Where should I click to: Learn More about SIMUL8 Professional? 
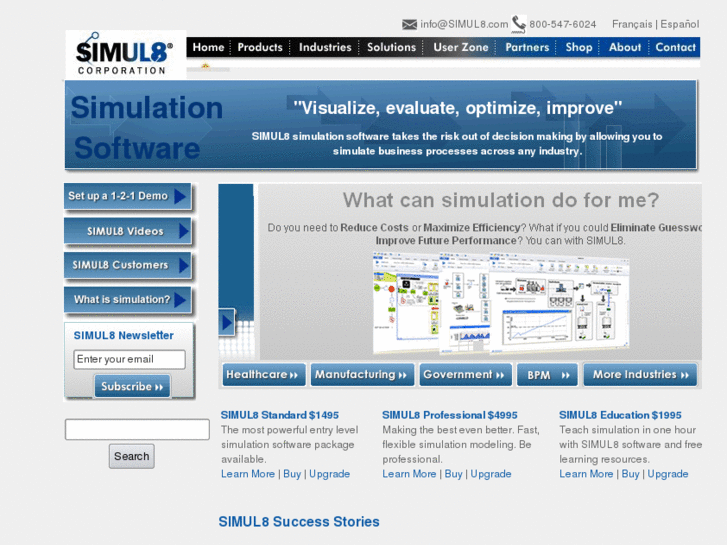point(409,474)
